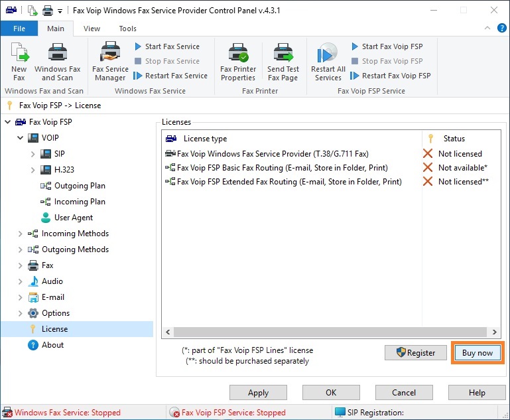This screenshot has width=510, height=420.
Task: Select Outgoing Methods in tree
Action: (68, 249)
